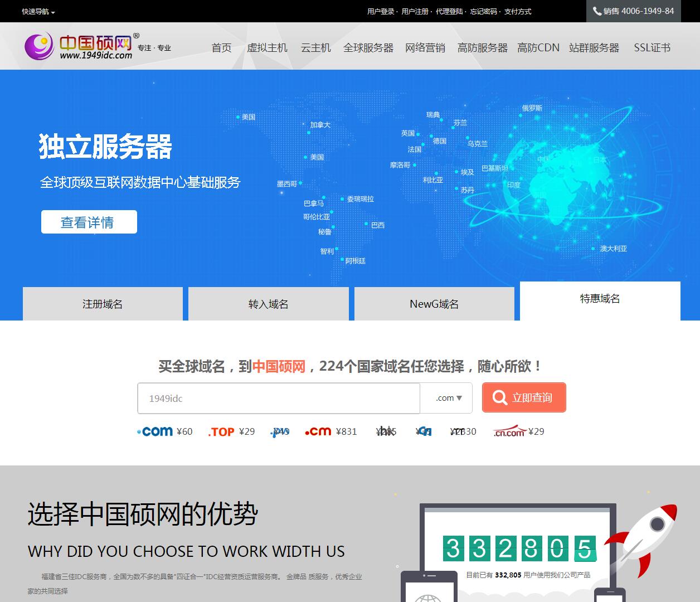Click www.1949idc.com text under logo

tap(96, 55)
